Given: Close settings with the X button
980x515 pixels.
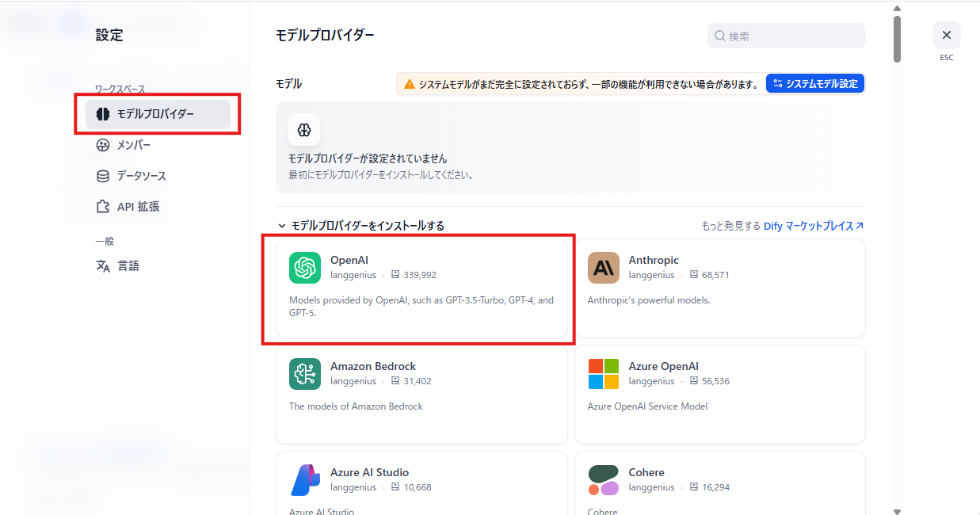Looking at the screenshot, I should (x=946, y=35).
